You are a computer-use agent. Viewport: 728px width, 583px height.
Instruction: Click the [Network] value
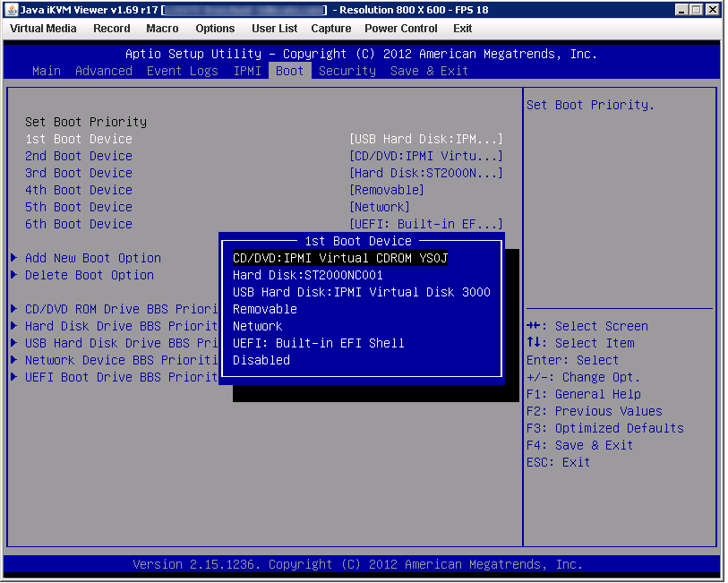point(380,207)
